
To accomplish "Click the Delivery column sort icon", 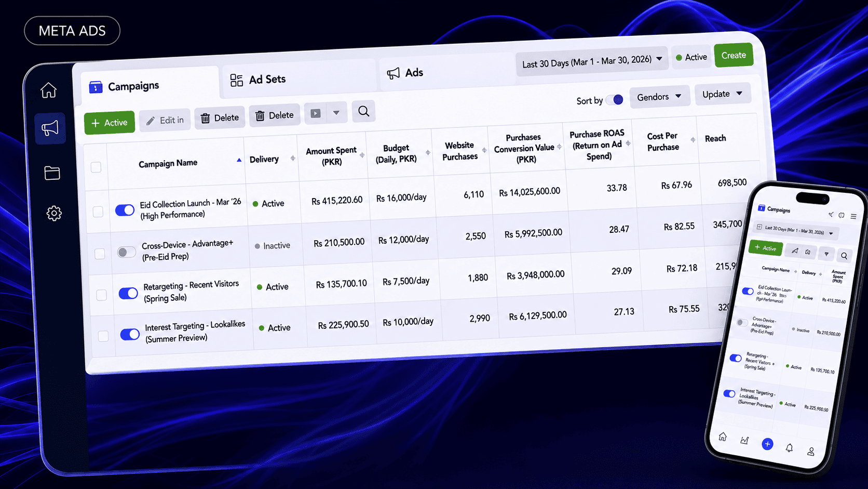I will pos(293,158).
